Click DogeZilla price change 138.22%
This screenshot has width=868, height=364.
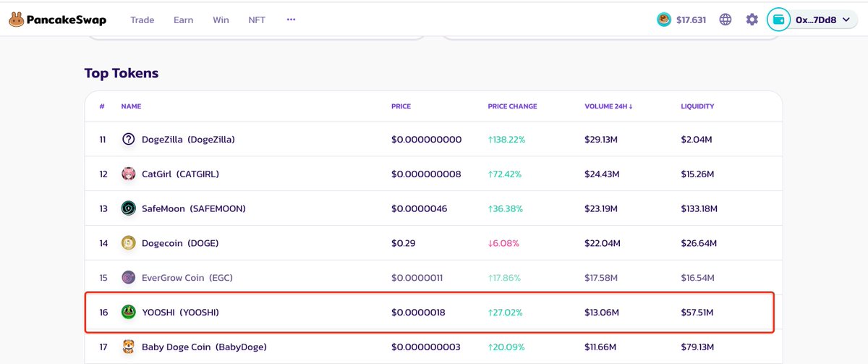(506, 139)
